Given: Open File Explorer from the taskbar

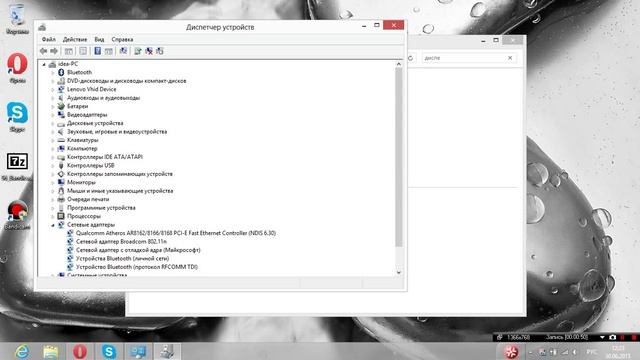Looking at the screenshot, I should click(x=51, y=351).
